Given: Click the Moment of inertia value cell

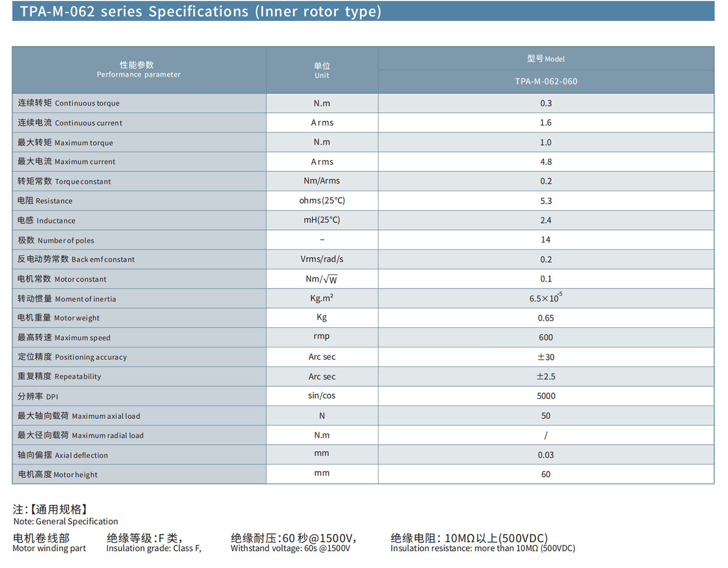Looking at the screenshot, I should point(545,298).
